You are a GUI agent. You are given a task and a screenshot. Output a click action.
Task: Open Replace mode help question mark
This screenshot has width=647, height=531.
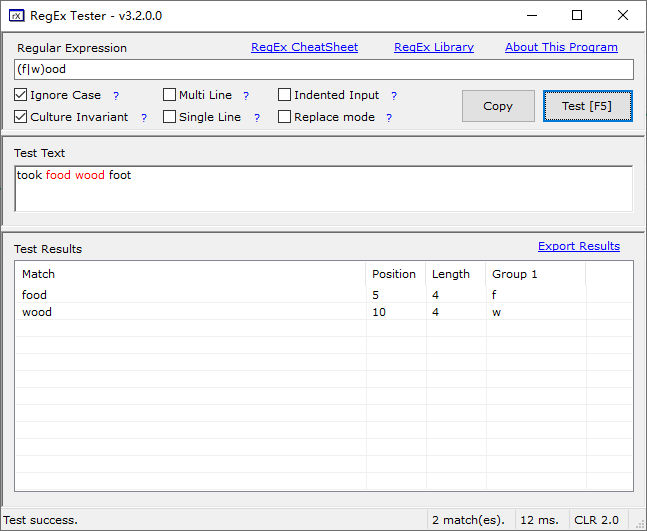click(x=389, y=118)
